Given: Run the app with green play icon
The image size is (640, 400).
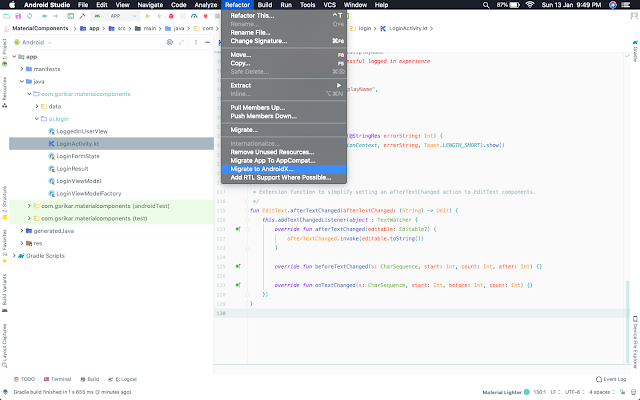Looking at the screenshot, I should [148, 16].
